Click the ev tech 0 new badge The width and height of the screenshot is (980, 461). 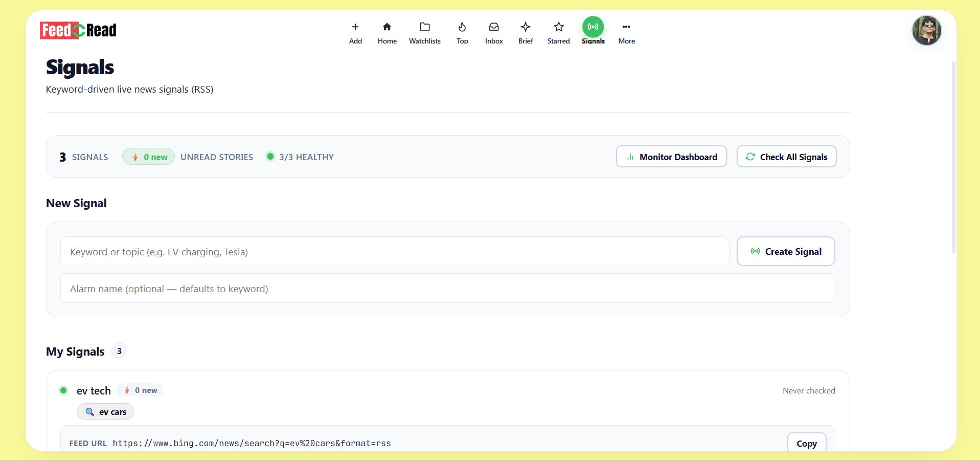click(140, 390)
